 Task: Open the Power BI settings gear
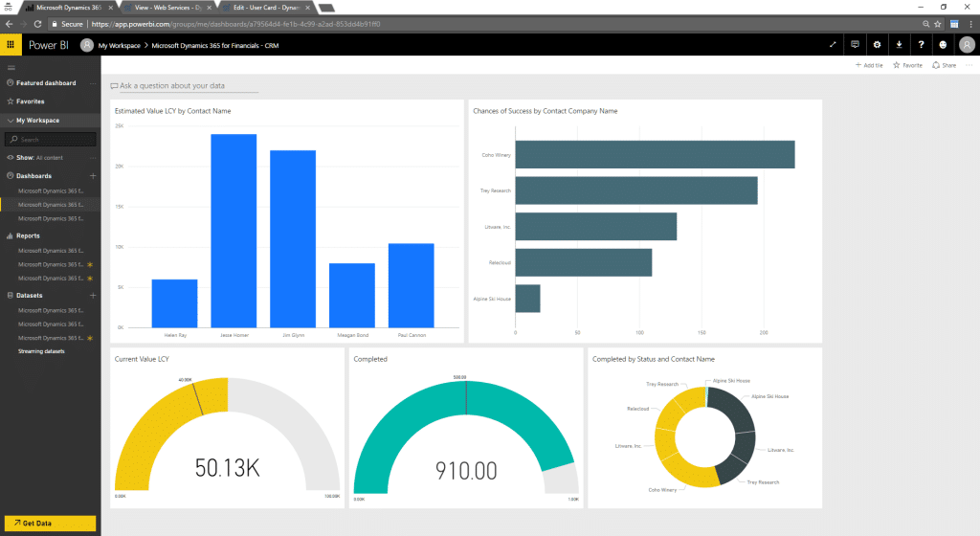(x=877, y=44)
